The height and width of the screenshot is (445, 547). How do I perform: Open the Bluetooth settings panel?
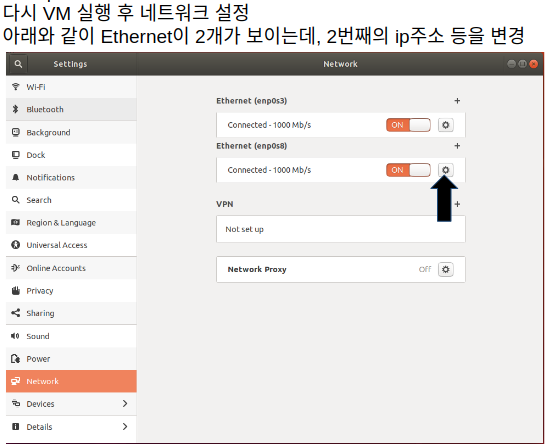tap(71, 110)
